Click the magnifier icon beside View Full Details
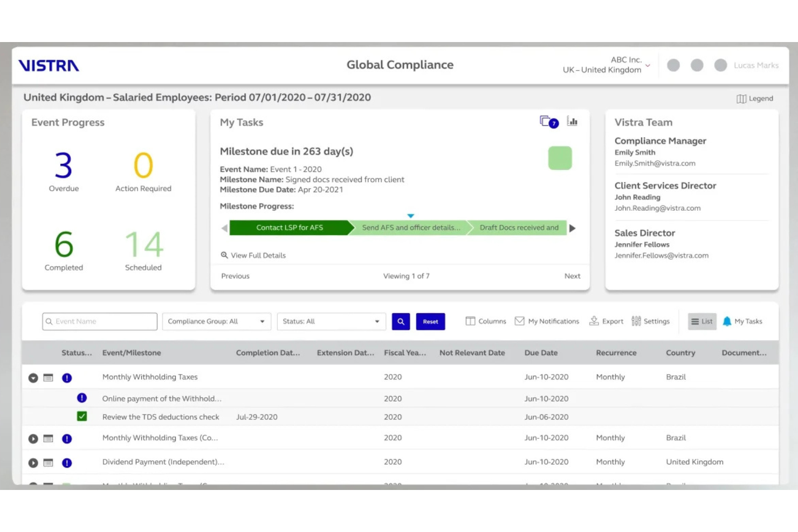Image resolution: width=798 pixels, height=532 pixels. (224, 255)
